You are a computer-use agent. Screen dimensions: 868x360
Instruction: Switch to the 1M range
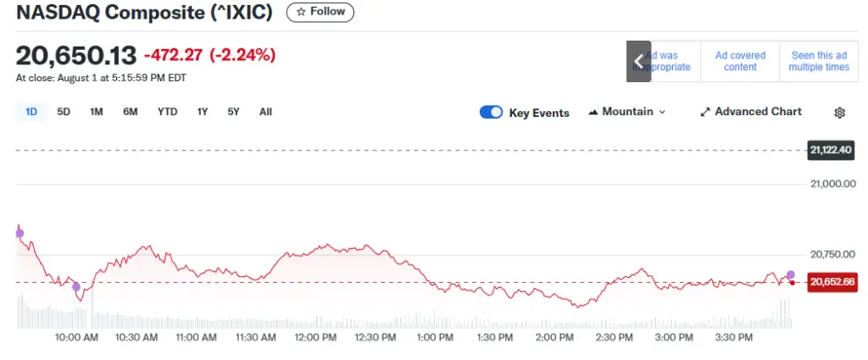[97, 111]
